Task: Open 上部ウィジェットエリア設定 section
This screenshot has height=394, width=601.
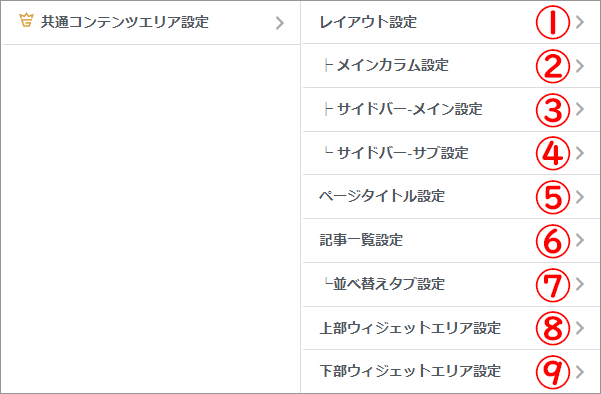Action: pos(451,328)
